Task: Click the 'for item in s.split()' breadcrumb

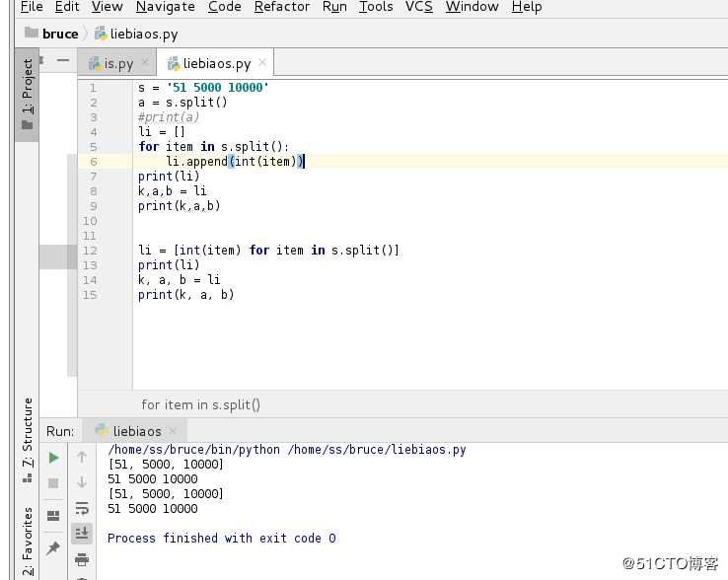Action: 200,405
